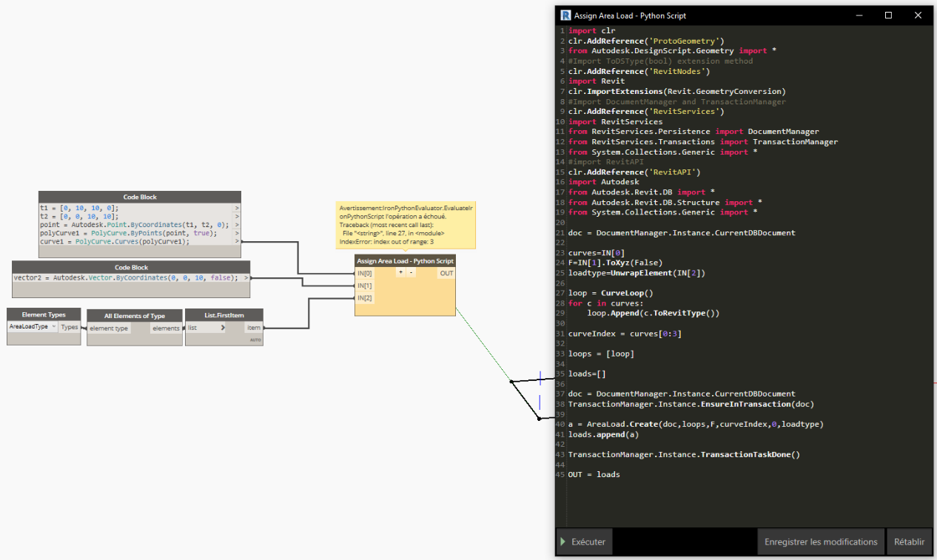Image resolution: width=937 pixels, height=560 pixels.
Task: Select the IN[1] port of the Python Script node
Action: pyautogui.click(x=365, y=286)
